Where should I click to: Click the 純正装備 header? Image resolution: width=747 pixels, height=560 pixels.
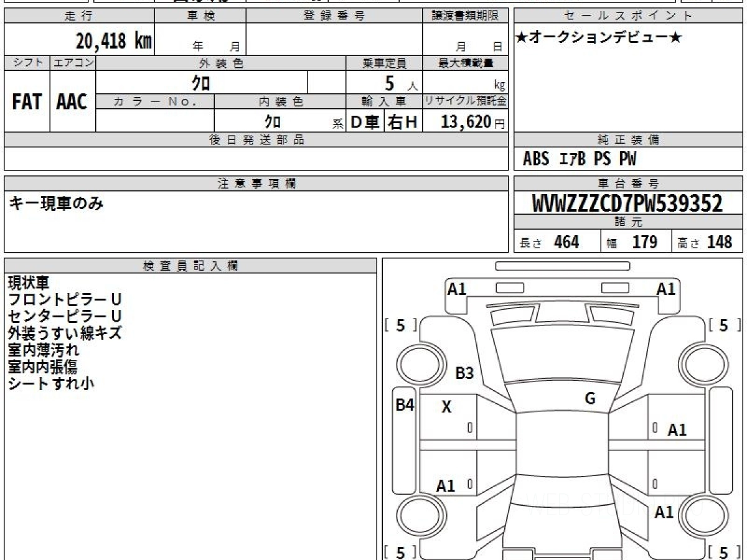[628, 140]
